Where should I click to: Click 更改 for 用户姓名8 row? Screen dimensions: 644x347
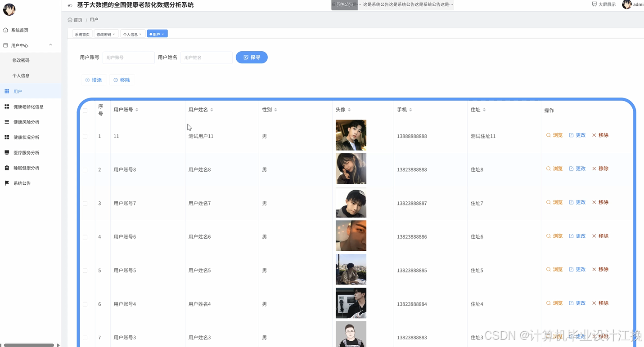(x=577, y=169)
